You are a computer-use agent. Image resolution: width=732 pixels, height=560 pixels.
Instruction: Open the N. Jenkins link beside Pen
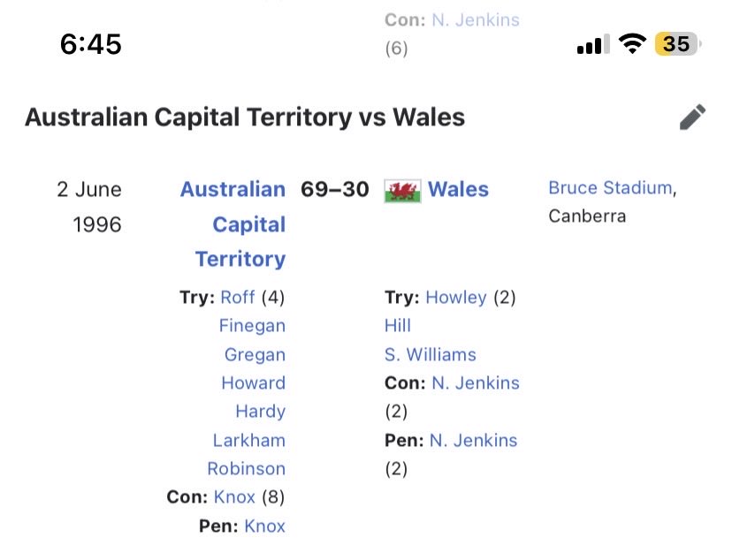click(x=473, y=440)
